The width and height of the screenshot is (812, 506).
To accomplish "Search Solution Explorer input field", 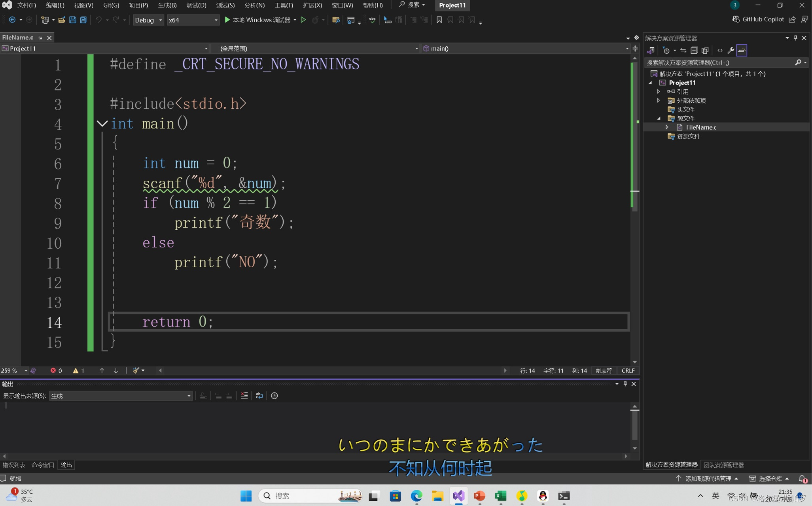I will [720, 62].
